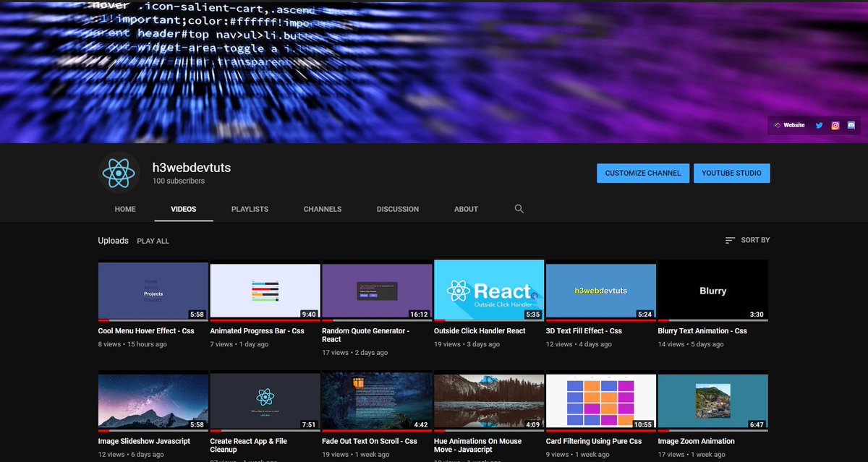Open Fade Out Text On Scroll thumbnail

(377, 402)
